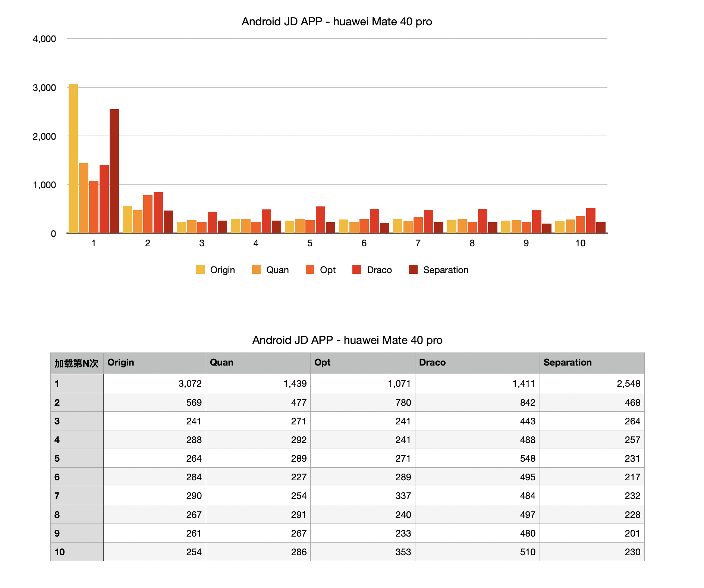Click the Draco bar for load 2
The height and width of the screenshot is (588, 704).
pyautogui.click(x=158, y=213)
